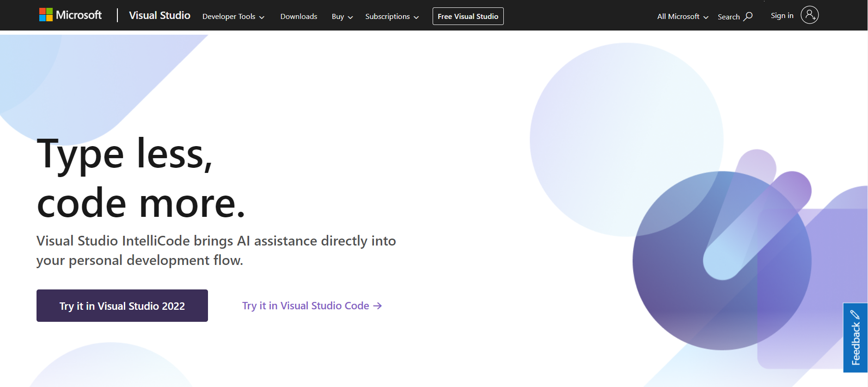Open the Feedback side tab
Viewport: 868px width, 387px height.
(855, 343)
